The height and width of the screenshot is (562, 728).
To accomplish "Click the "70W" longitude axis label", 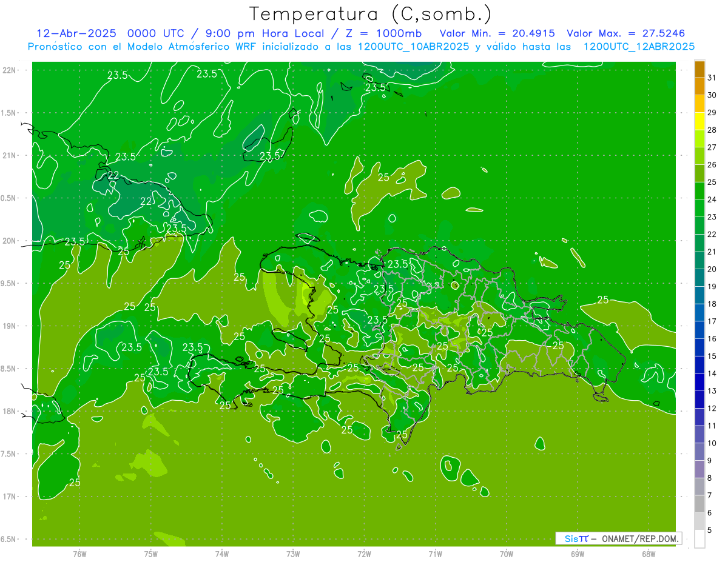I will 507,554.
